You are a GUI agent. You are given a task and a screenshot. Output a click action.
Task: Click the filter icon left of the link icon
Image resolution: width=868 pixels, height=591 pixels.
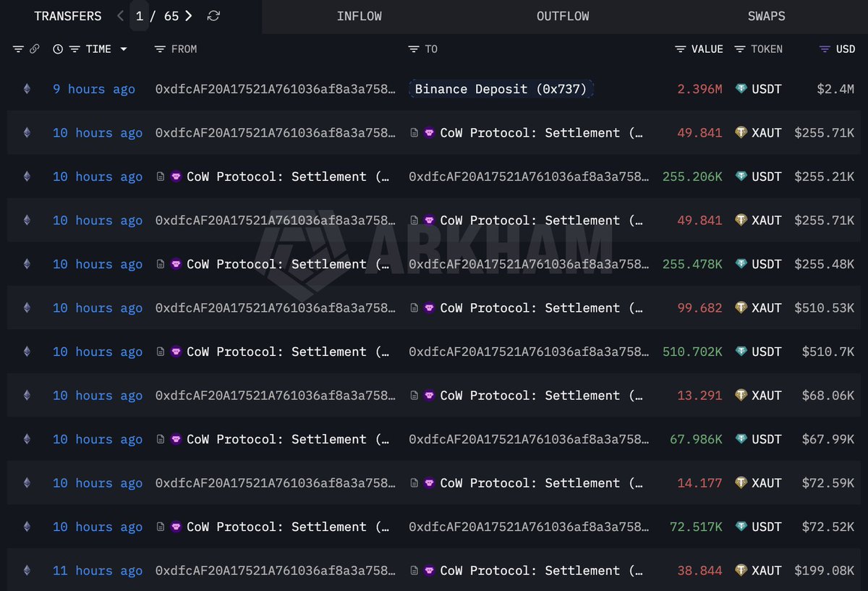(18, 49)
